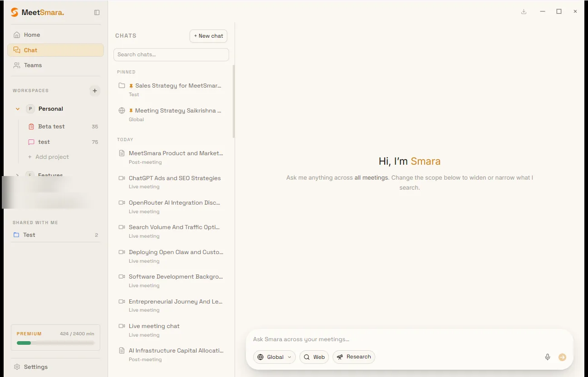
Task: Collapse the sidebar using the panel icon
Action: (x=97, y=13)
